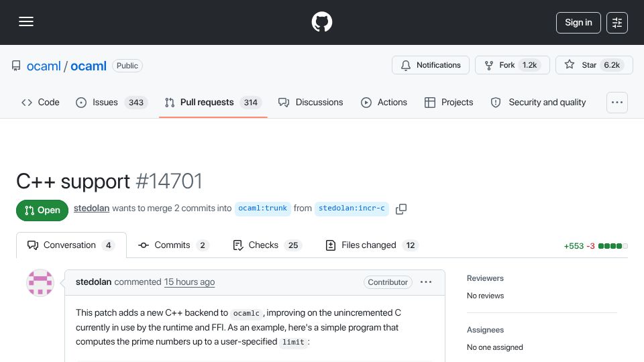Open Security and quality tab

click(x=539, y=103)
